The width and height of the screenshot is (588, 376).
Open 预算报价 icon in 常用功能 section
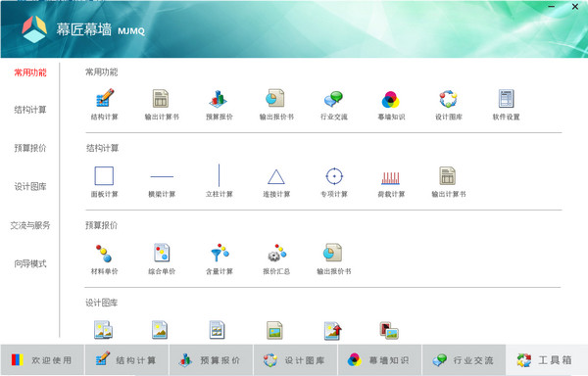point(219,99)
